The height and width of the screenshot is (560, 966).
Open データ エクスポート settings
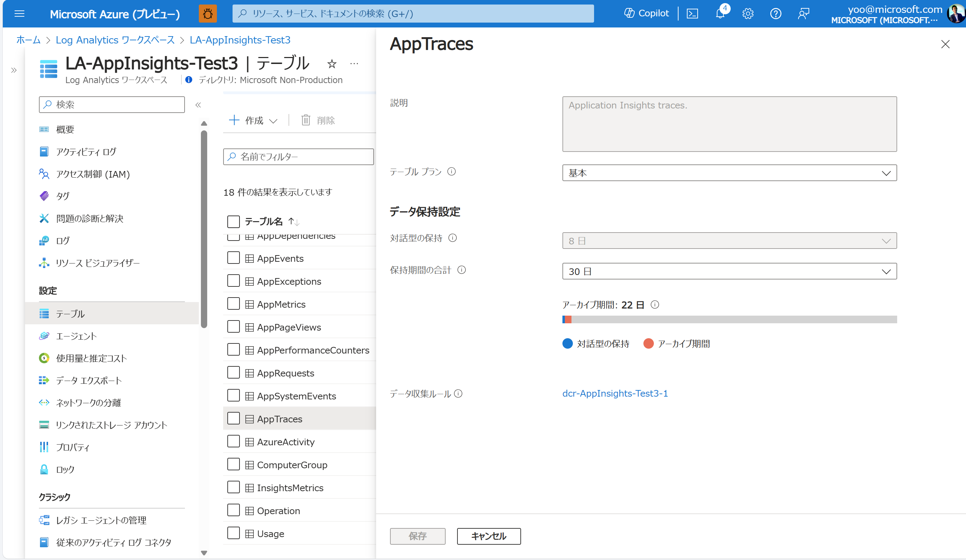(x=89, y=380)
